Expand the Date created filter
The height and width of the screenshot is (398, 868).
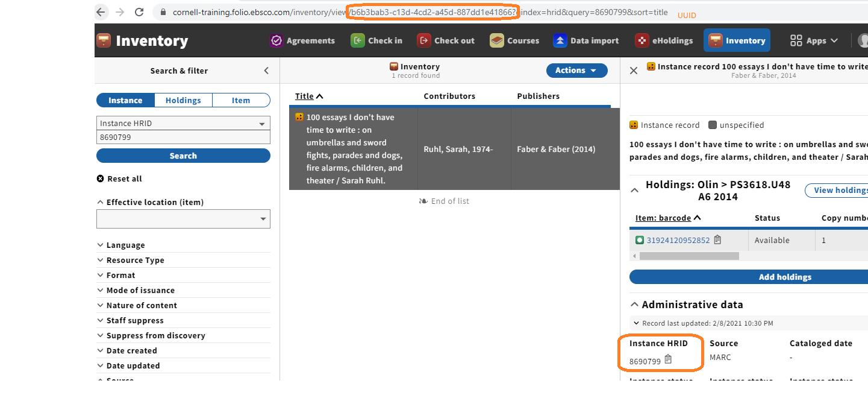pyautogui.click(x=126, y=350)
